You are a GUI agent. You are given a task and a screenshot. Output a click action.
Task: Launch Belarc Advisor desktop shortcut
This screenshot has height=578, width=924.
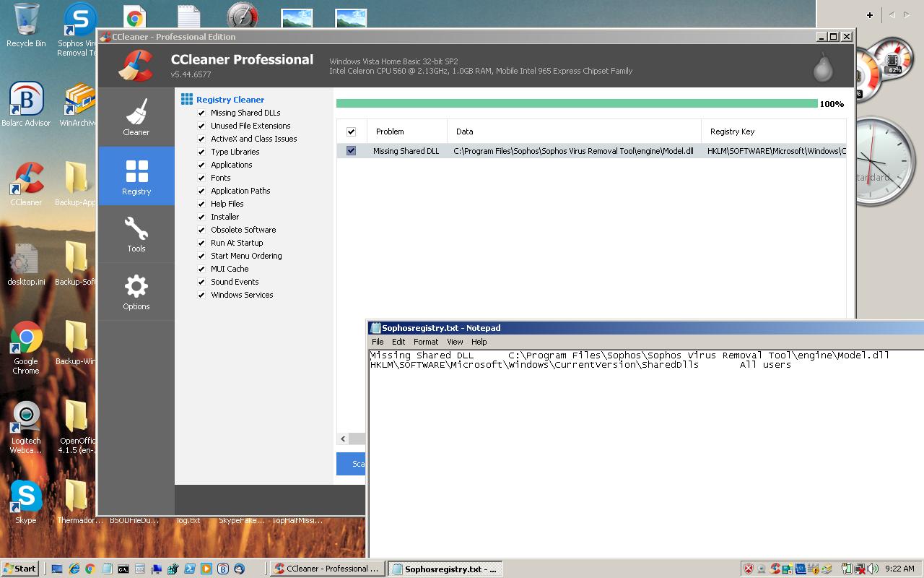[x=26, y=105]
